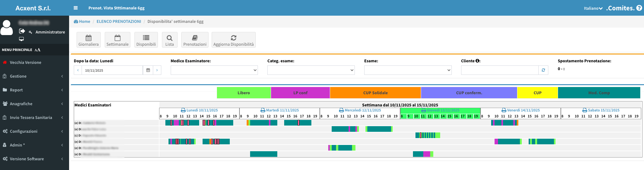Open the date picker calendar icon
Image resolution: width=644 pixels, height=170 pixels.
click(148, 70)
